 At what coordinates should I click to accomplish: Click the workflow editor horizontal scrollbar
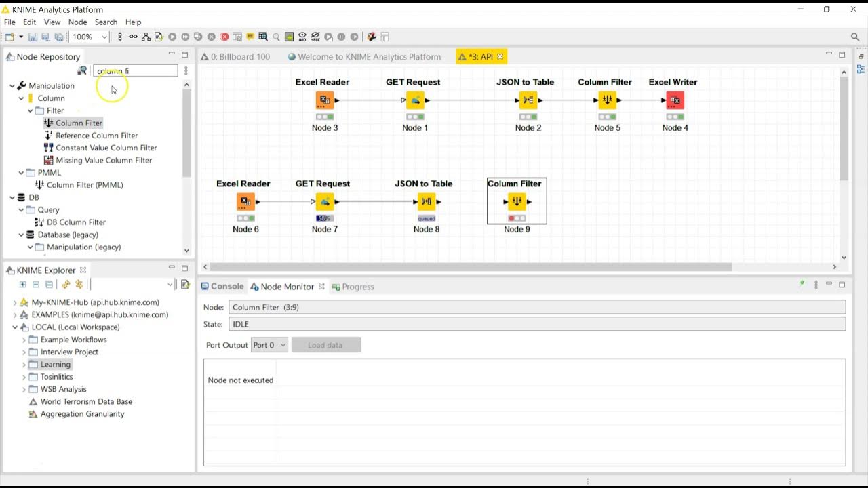(471, 267)
